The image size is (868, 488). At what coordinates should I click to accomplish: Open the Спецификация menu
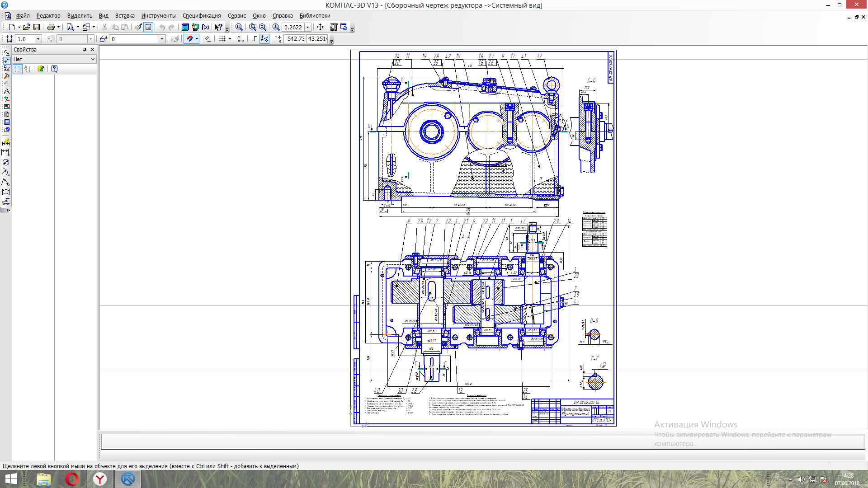click(202, 15)
